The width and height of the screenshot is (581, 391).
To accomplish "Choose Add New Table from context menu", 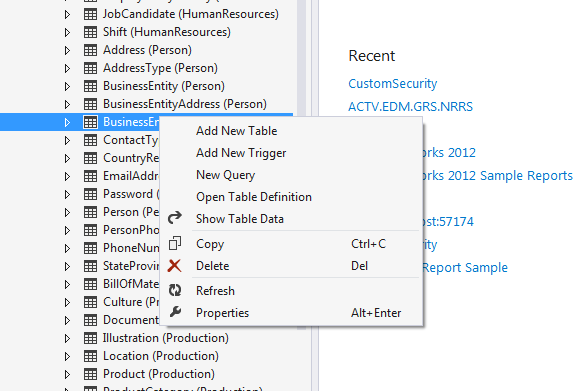I will click(236, 131).
